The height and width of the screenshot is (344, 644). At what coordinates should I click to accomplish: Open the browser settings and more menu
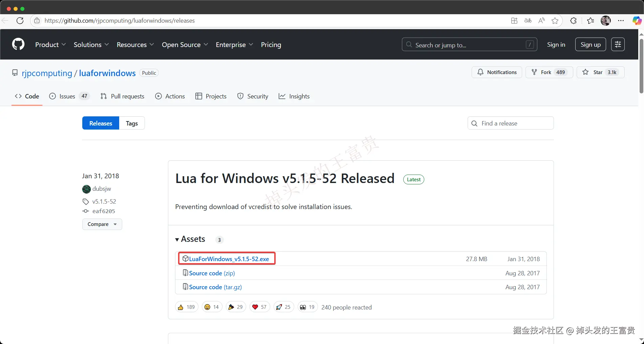(x=621, y=21)
